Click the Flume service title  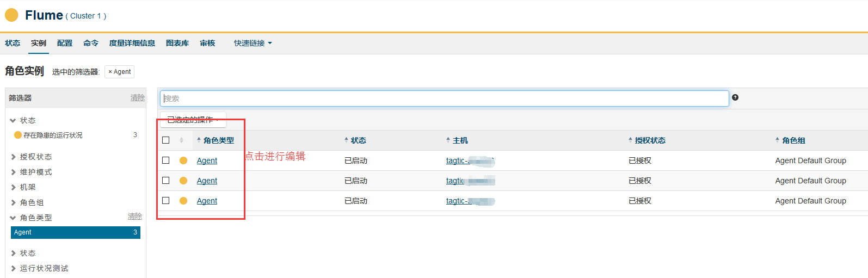[x=44, y=15]
